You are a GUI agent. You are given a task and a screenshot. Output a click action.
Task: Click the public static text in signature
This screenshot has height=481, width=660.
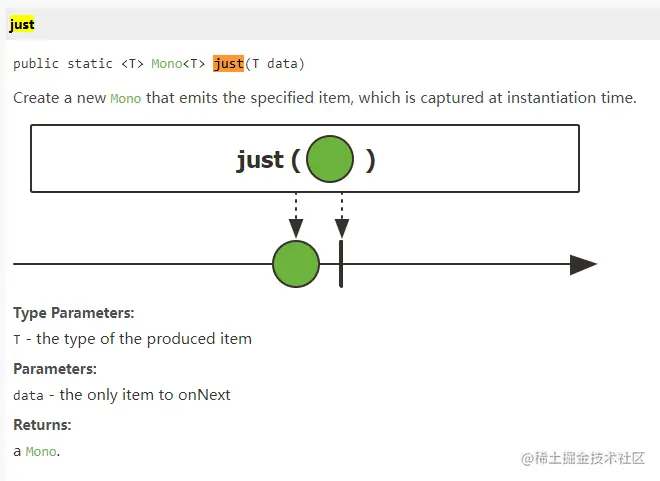point(63,64)
